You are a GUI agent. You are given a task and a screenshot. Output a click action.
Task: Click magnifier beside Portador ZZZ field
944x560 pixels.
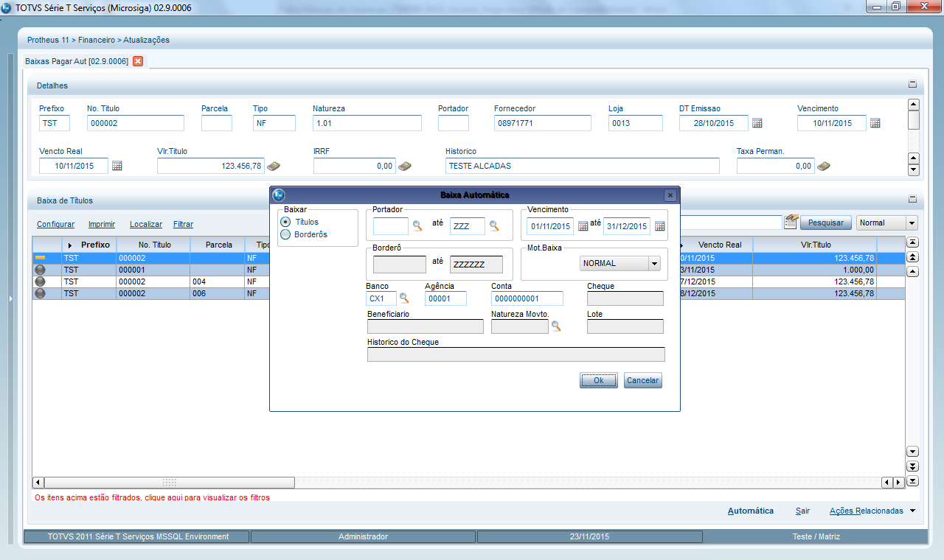coord(494,226)
